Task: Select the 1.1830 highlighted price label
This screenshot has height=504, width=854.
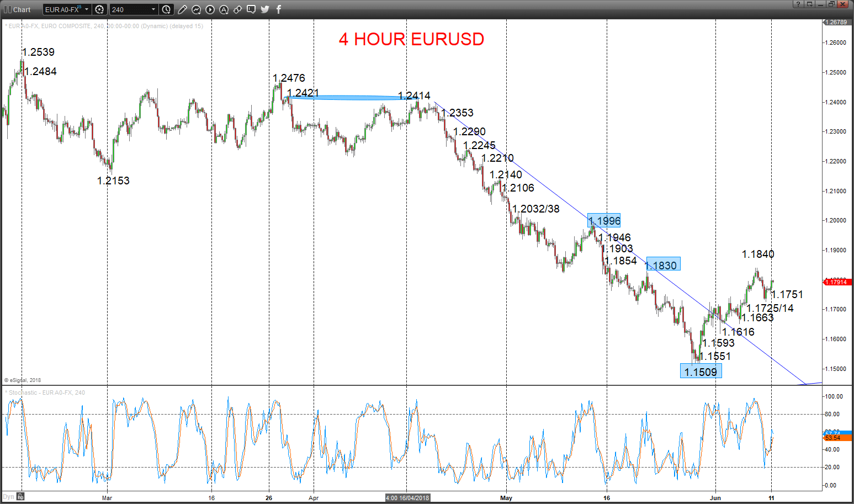Action: point(663,264)
